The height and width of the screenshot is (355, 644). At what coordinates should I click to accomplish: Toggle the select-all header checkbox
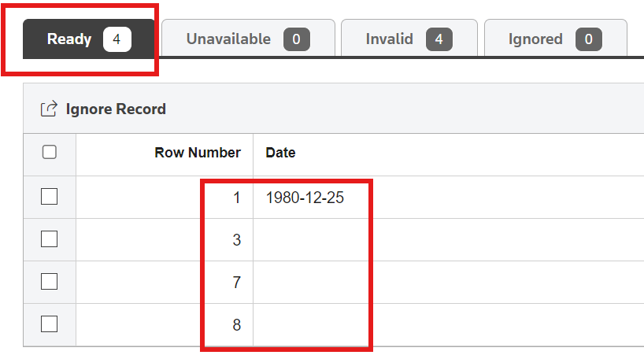coord(49,152)
